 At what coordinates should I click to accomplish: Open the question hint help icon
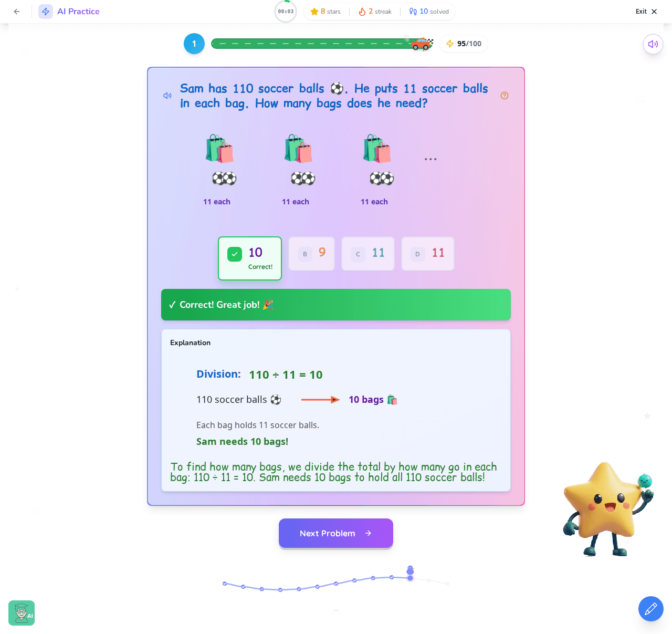point(505,96)
